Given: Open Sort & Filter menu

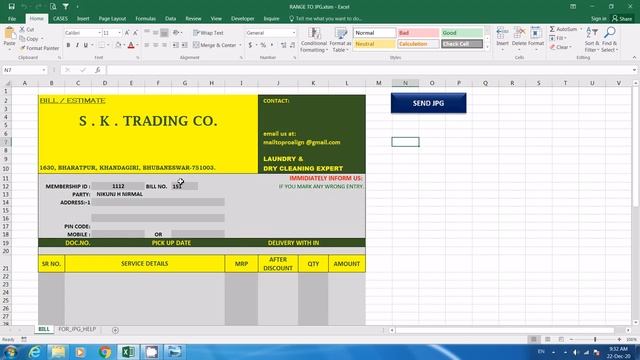Looking at the screenshot, I should pos(591,40).
